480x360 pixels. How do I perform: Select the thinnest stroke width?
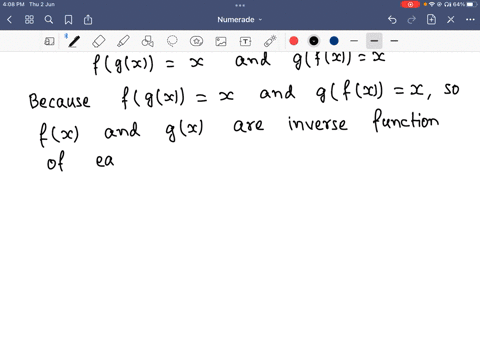tap(354, 41)
